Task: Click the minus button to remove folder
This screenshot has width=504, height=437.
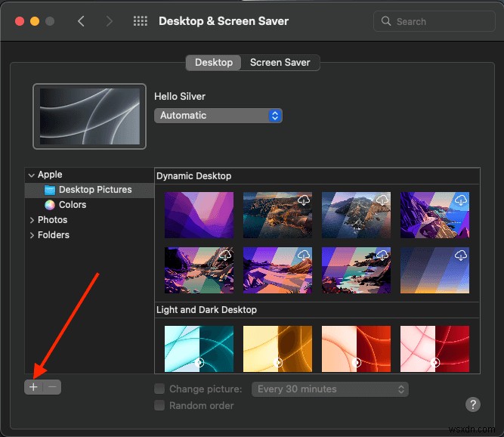Action: click(52, 387)
